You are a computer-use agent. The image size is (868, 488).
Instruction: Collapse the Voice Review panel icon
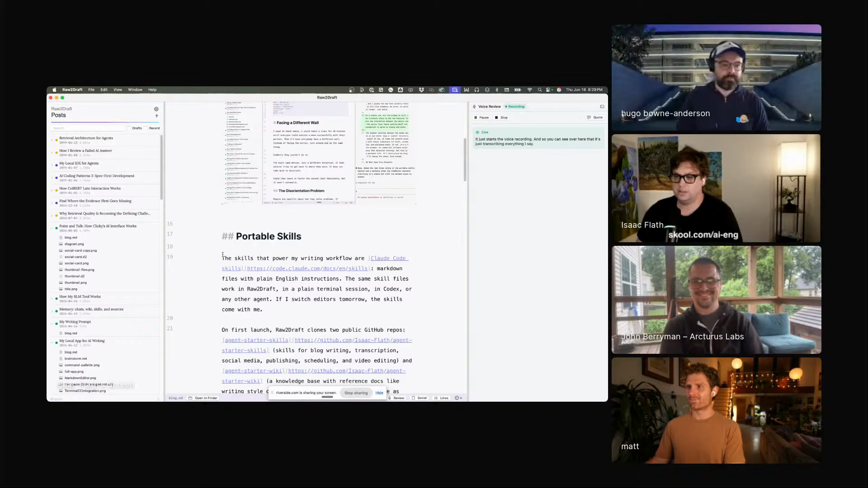[602, 107]
